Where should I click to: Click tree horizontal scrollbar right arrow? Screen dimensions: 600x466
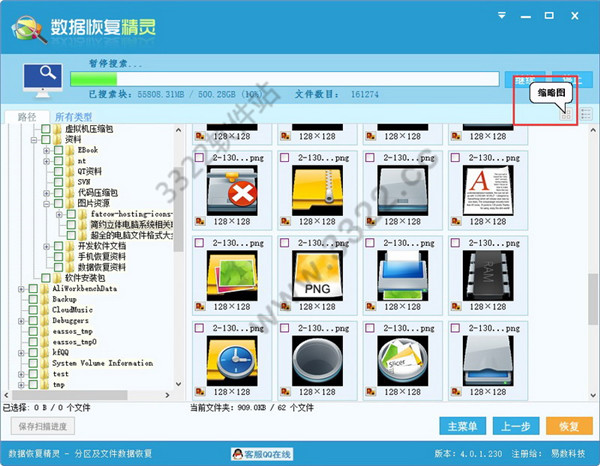point(167,395)
